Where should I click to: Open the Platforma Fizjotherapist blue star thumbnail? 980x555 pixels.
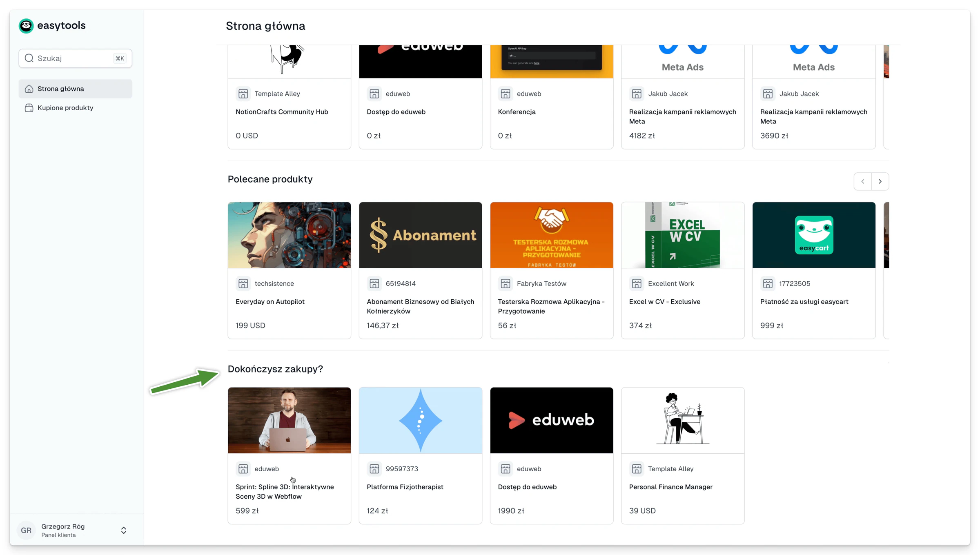(x=421, y=420)
